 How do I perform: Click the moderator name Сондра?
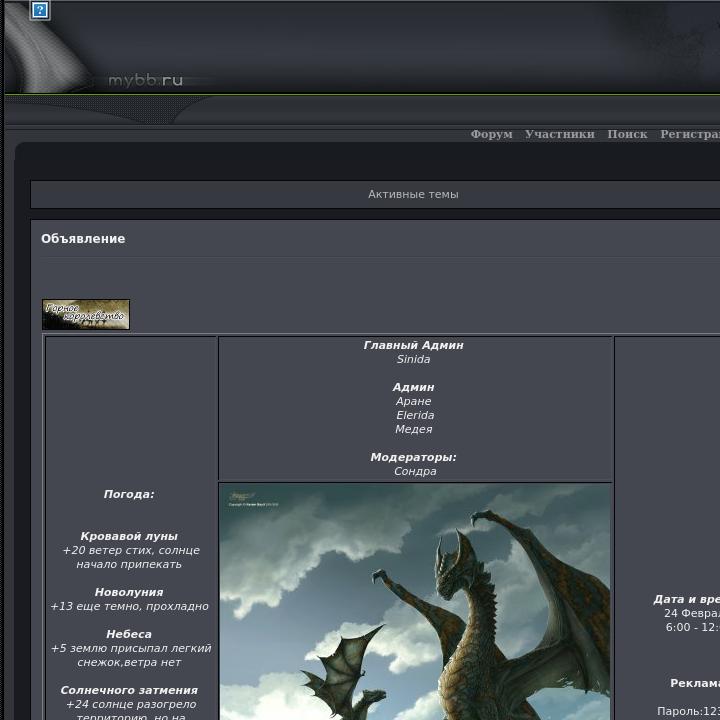(x=415, y=471)
